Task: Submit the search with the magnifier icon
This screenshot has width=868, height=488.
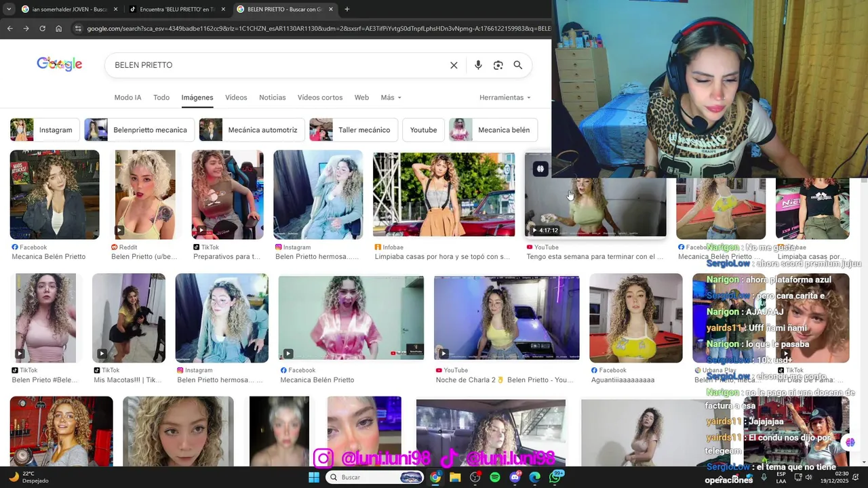Action: click(518, 65)
